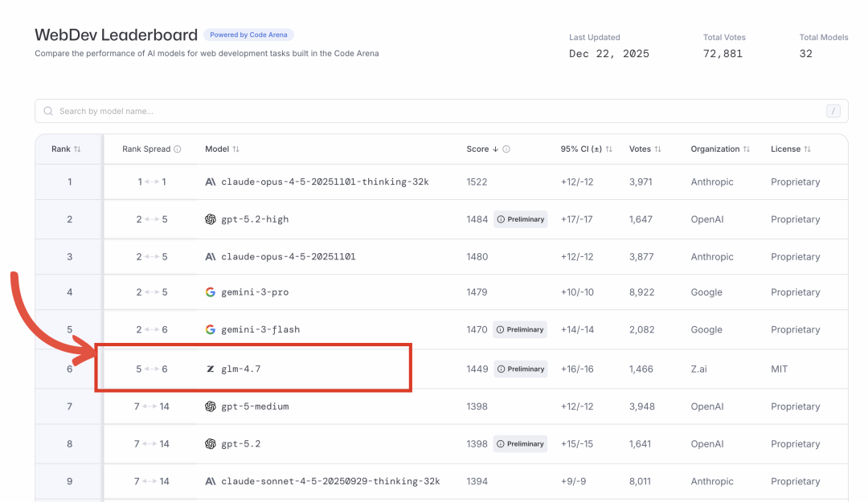Sort by 95% CI column

(x=586, y=149)
